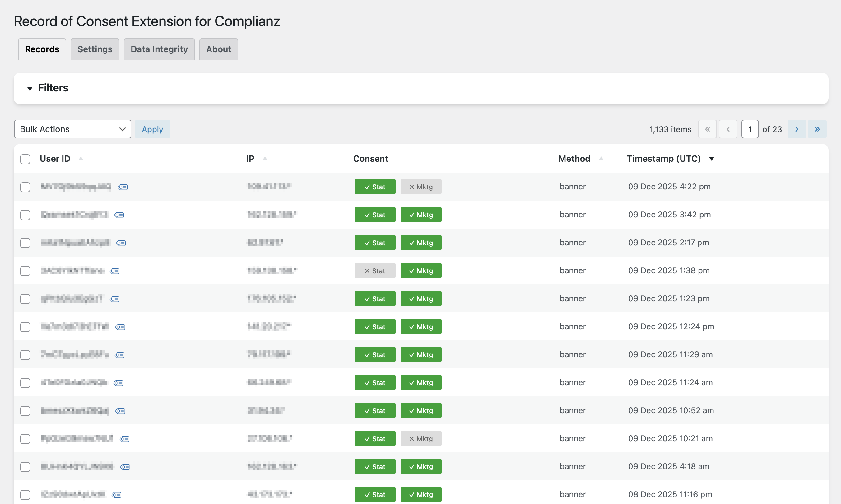Check the row with timestamp 12:24 pm
Screen dimensions: 841x504
click(x=25, y=327)
